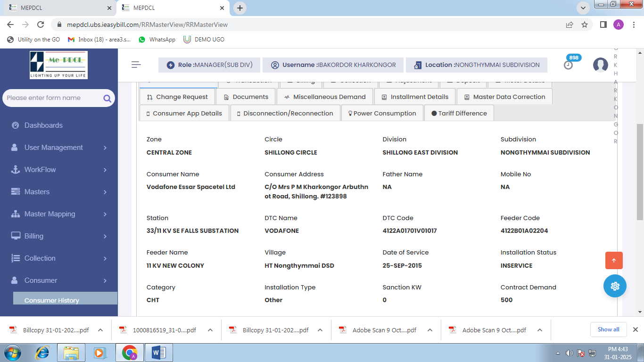This screenshot has height=362, width=644.
Task: Open a new browser tab
Action: pyautogui.click(x=240, y=8)
